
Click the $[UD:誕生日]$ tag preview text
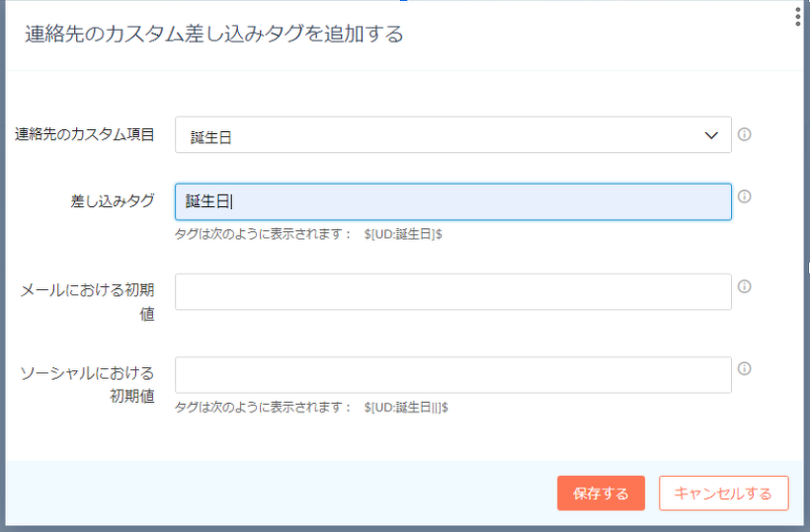(x=402, y=235)
